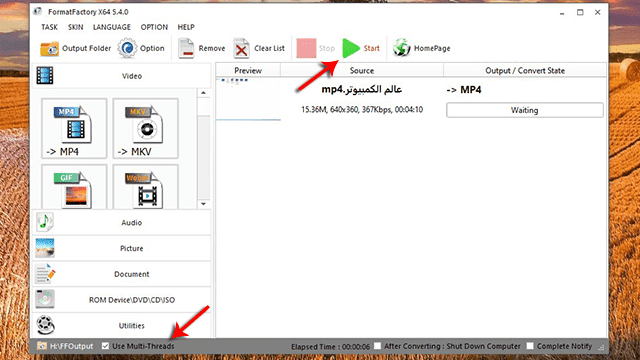
Task: Select the -> MKV conversion tile
Action: (146, 128)
